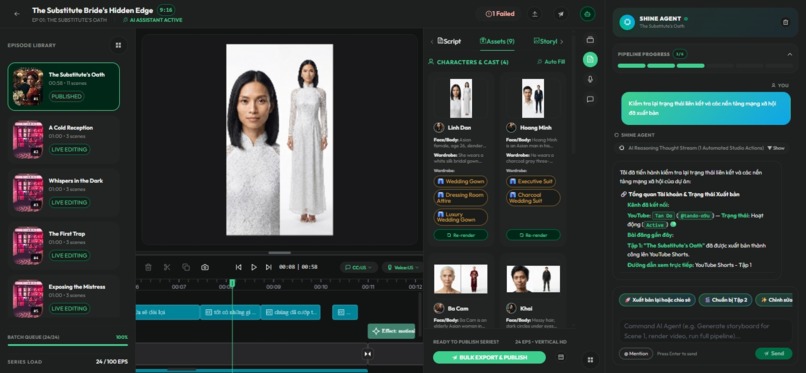The width and height of the screenshot is (806, 373).
Task: Click the scissors cut tool
Action: tap(167, 267)
